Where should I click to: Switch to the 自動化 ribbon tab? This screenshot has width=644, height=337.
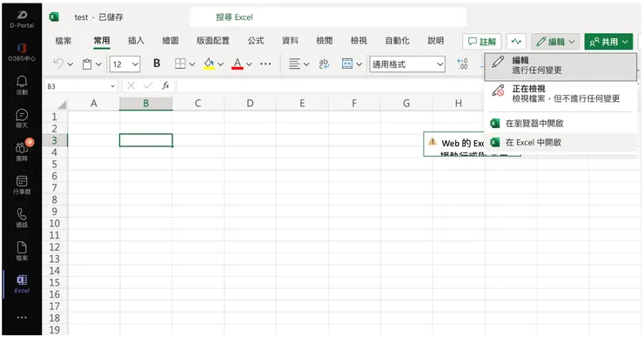[x=397, y=41]
